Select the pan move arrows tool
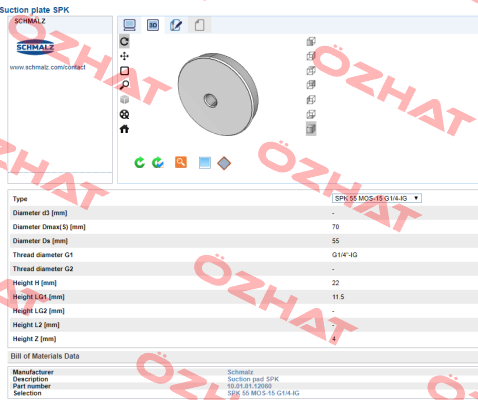478x400 pixels. (124, 56)
